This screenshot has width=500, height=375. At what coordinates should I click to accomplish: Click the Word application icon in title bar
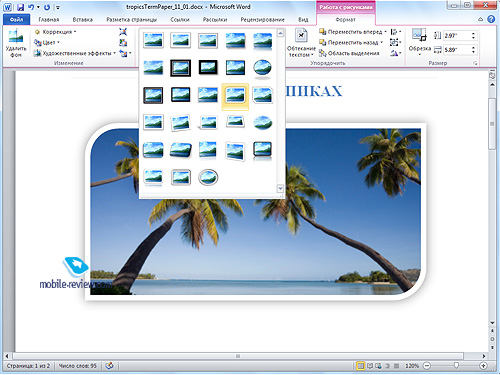pyautogui.click(x=7, y=7)
